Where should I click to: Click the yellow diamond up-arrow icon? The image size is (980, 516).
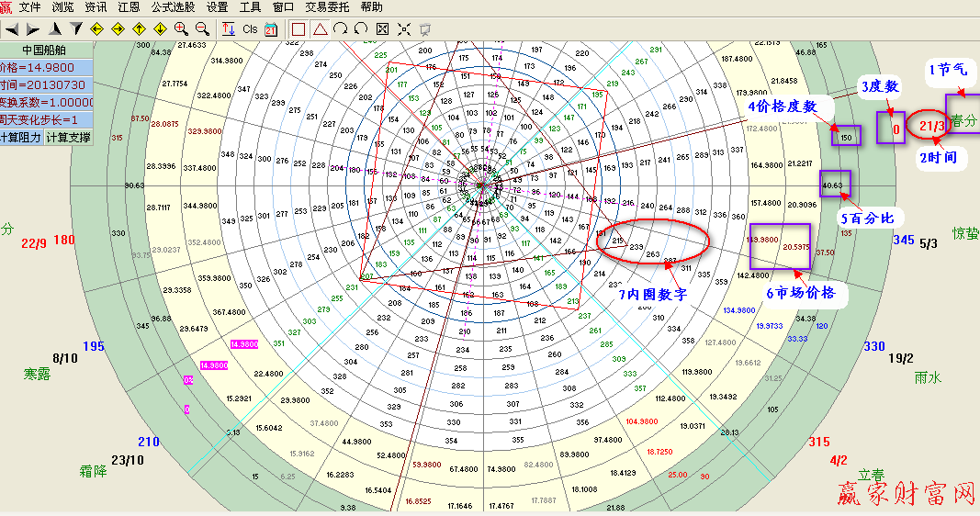pos(139,29)
